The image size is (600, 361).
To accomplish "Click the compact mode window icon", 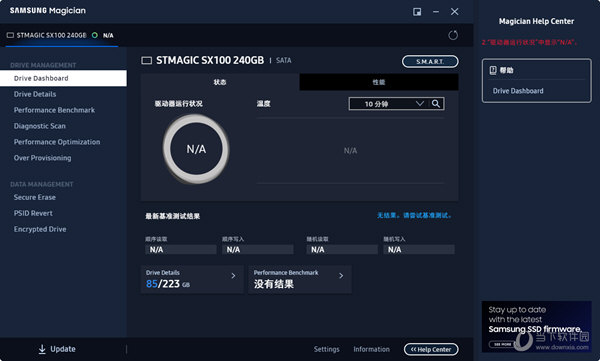I will 417,12.
